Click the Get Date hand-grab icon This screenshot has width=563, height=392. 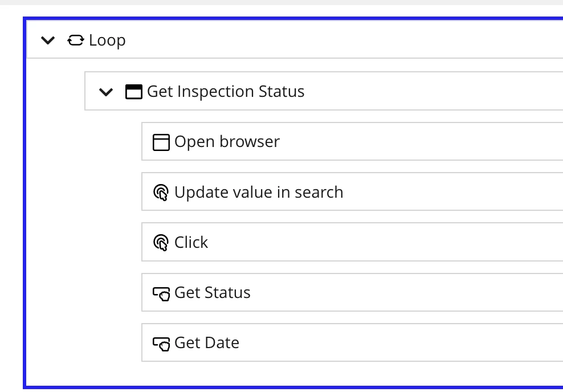coord(161,344)
